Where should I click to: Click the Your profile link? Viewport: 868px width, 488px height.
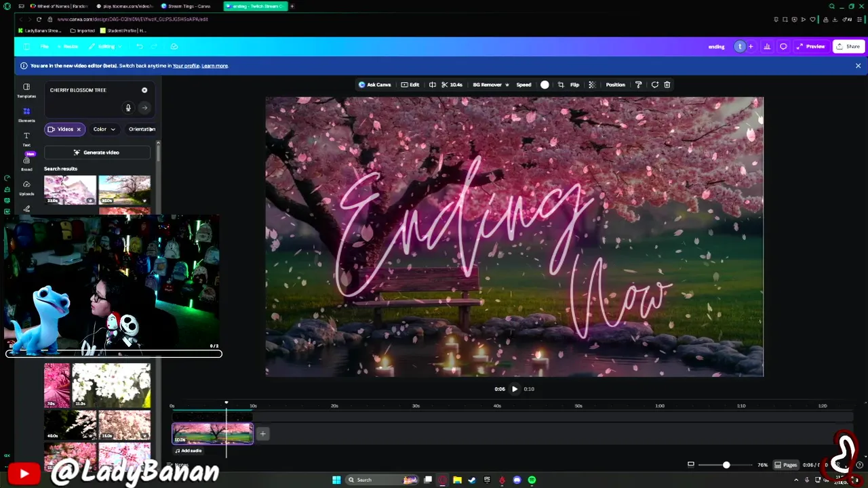tap(186, 66)
